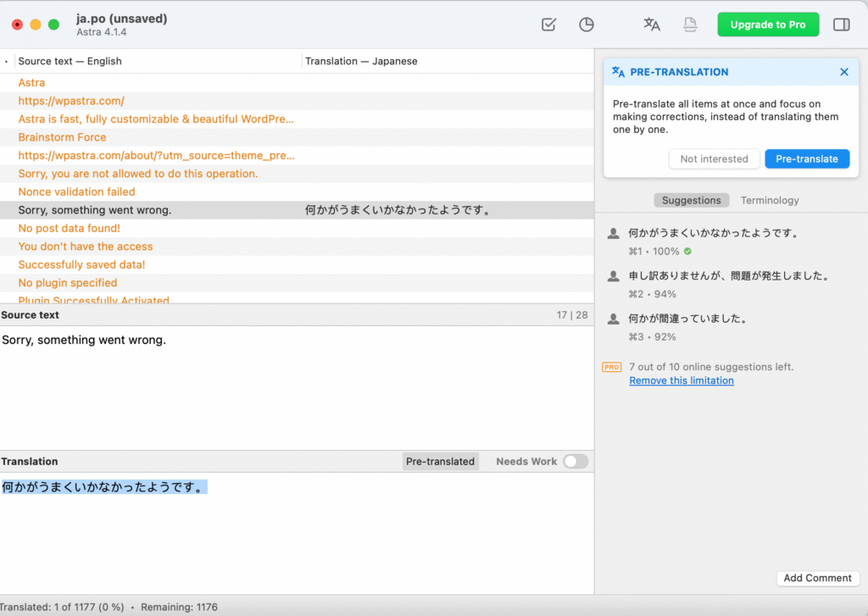
Task: Open the Remove this limitation link
Action: coord(681,380)
